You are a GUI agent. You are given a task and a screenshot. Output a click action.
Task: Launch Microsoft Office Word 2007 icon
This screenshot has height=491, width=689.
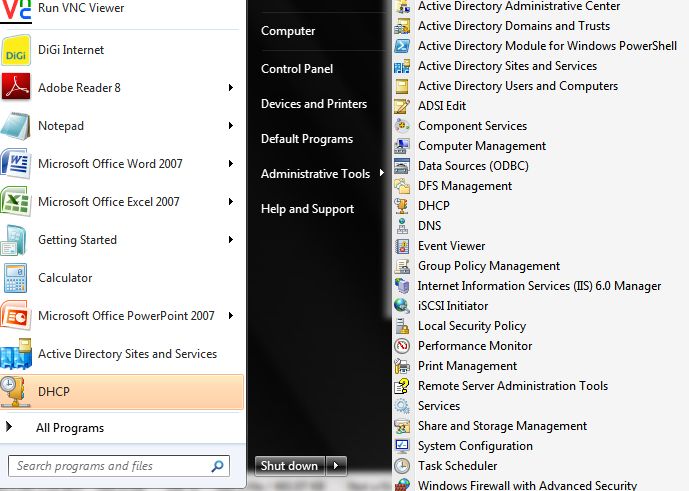pos(16,164)
